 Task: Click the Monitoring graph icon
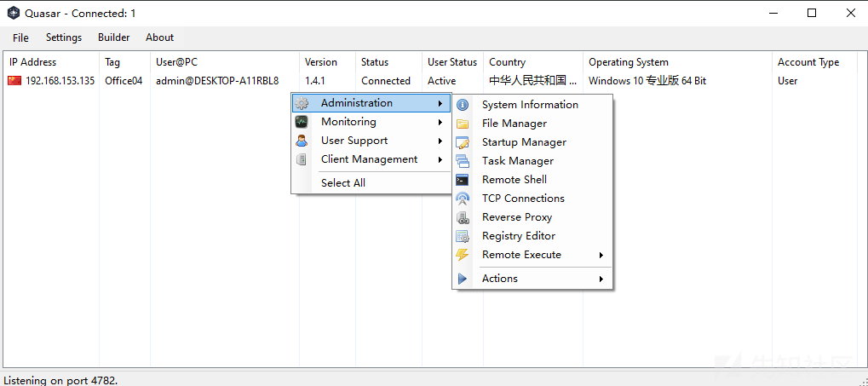click(x=302, y=122)
